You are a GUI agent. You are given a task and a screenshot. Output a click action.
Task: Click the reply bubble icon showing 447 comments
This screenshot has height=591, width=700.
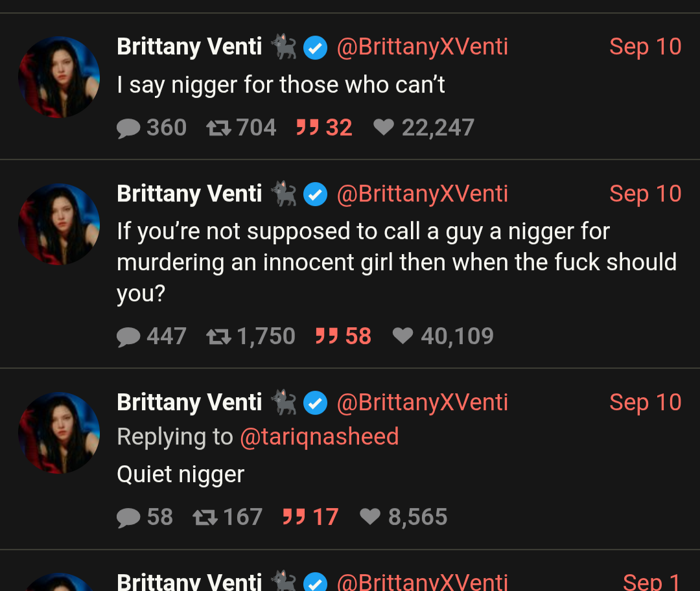pyautogui.click(x=128, y=336)
